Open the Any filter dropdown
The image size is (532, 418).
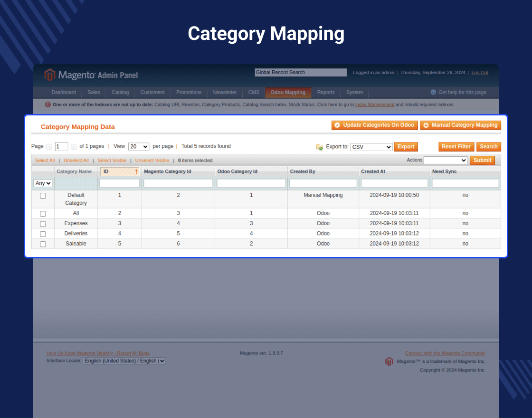tap(43, 183)
